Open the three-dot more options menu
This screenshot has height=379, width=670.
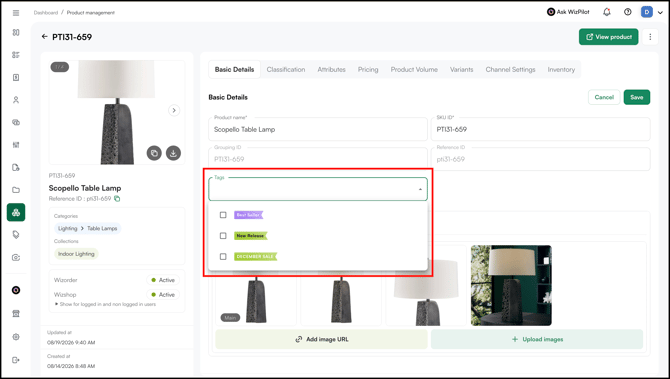[650, 37]
